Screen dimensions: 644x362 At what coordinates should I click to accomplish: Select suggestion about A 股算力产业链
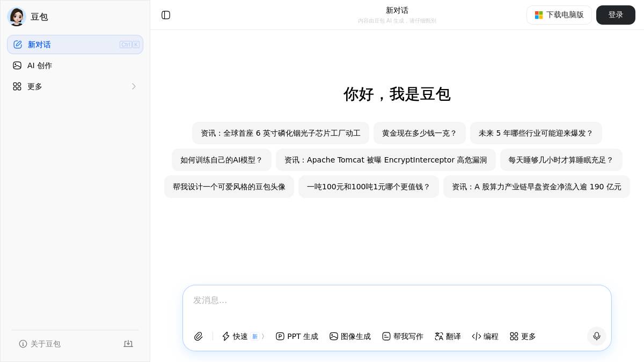pyautogui.click(x=537, y=187)
